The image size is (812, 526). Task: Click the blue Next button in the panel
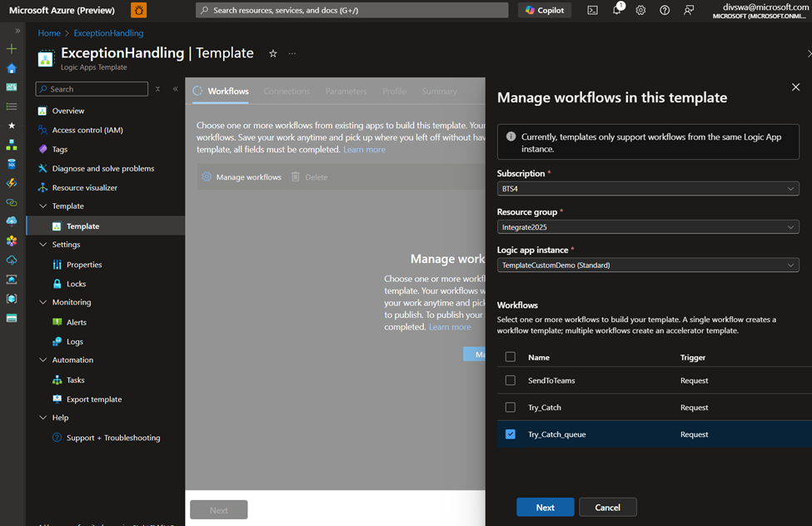point(545,508)
